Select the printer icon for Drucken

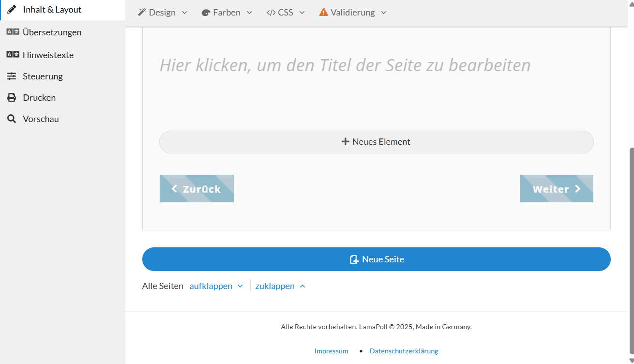point(11,97)
